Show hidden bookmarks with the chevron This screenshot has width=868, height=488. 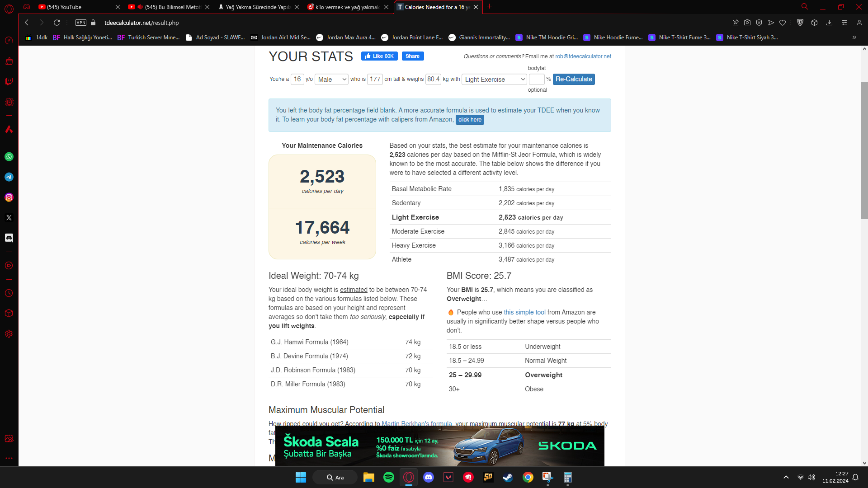(854, 38)
